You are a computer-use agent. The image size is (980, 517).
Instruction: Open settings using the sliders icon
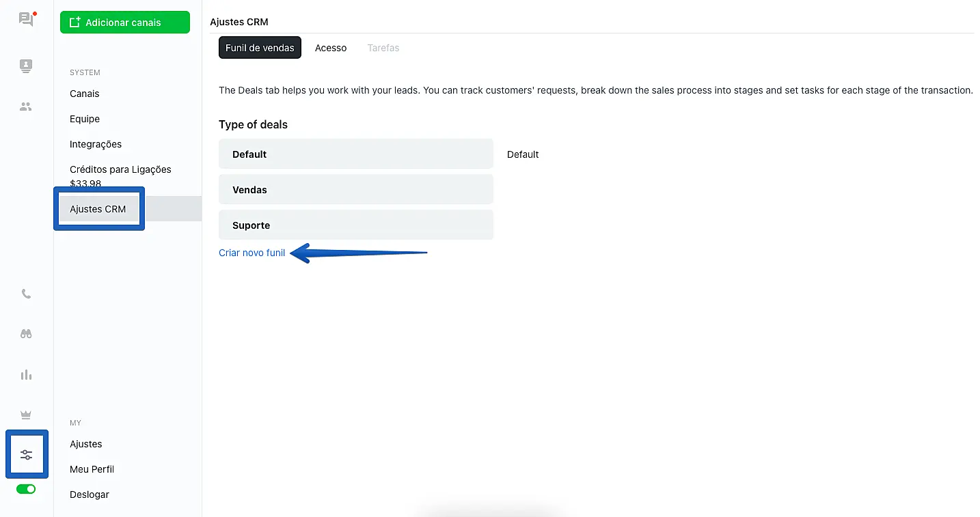click(26, 454)
